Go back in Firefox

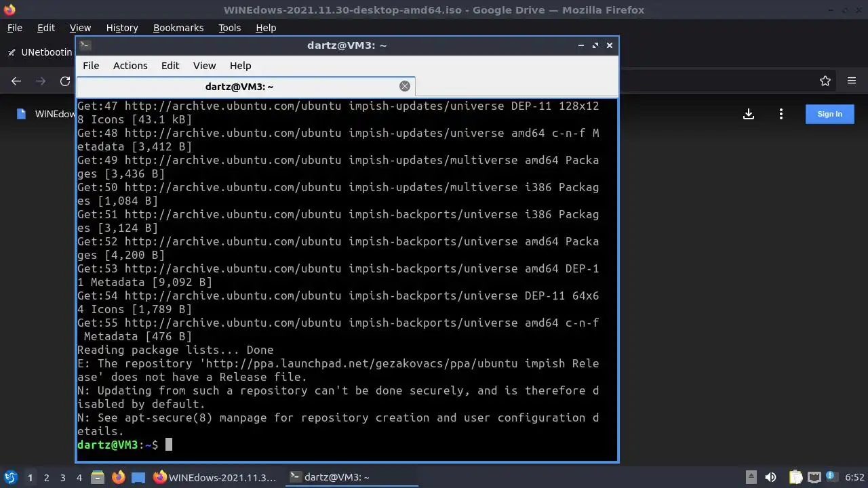coord(16,81)
